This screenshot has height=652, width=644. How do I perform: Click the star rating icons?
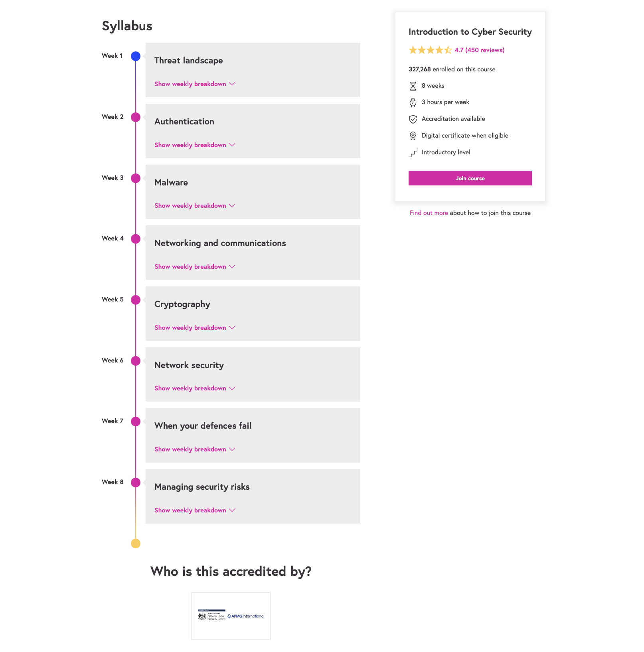coord(430,50)
